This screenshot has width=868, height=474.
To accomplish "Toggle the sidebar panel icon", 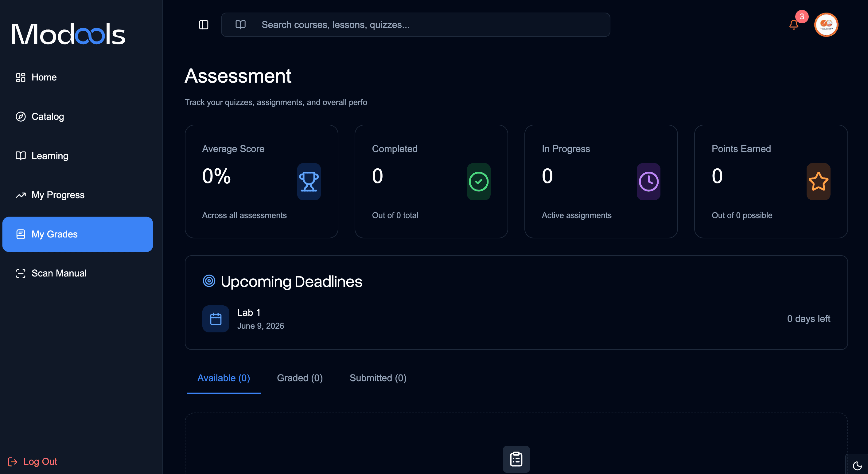I will point(204,25).
